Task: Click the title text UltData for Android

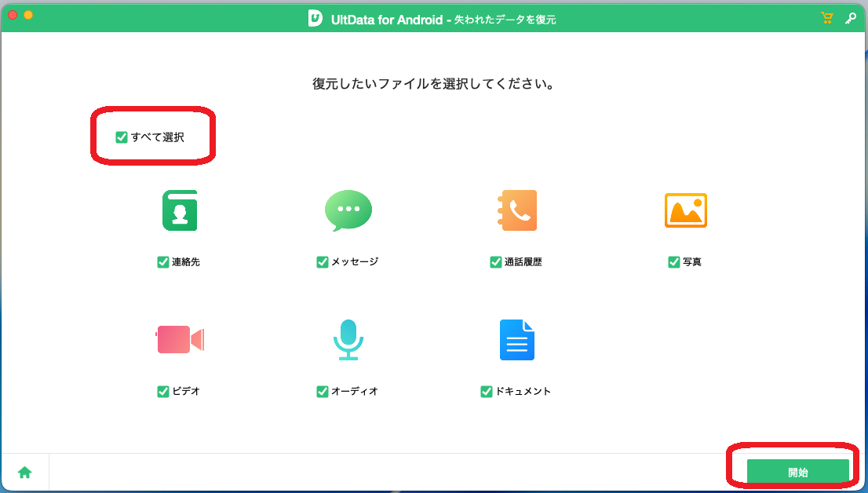Action: [x=386, y=20]
